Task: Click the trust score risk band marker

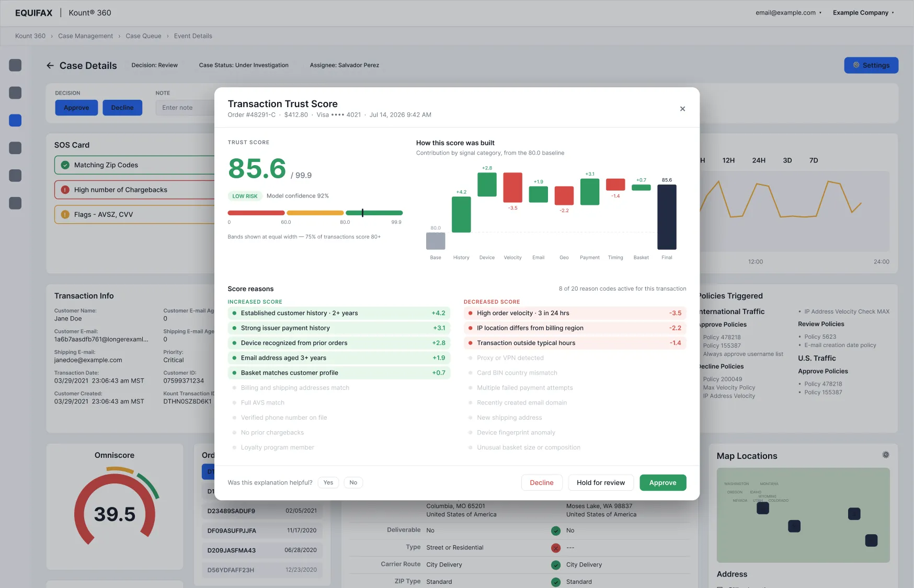Action: 362,213
